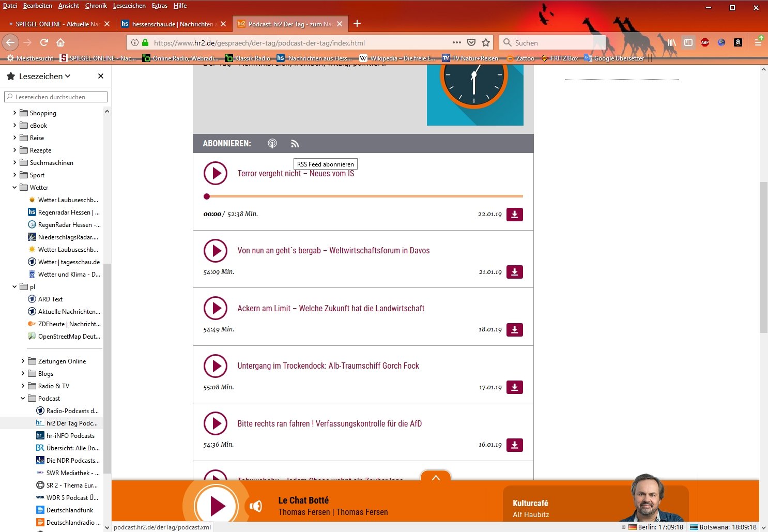Play episode 'Untergang im Trockendock'
768x532 pixels.
(x=216, y=366)
